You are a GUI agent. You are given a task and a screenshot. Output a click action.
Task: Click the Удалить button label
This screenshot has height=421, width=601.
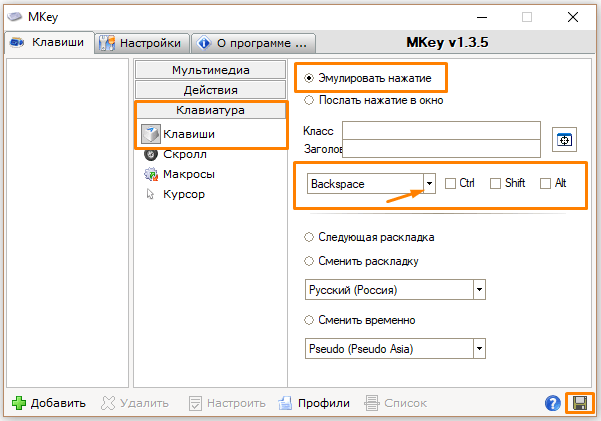(144, 403)
